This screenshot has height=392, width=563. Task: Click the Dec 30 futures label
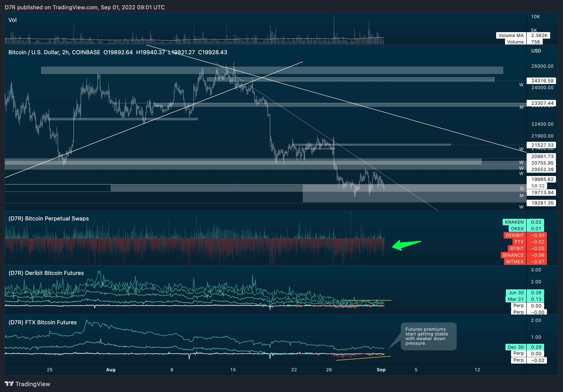516,347
